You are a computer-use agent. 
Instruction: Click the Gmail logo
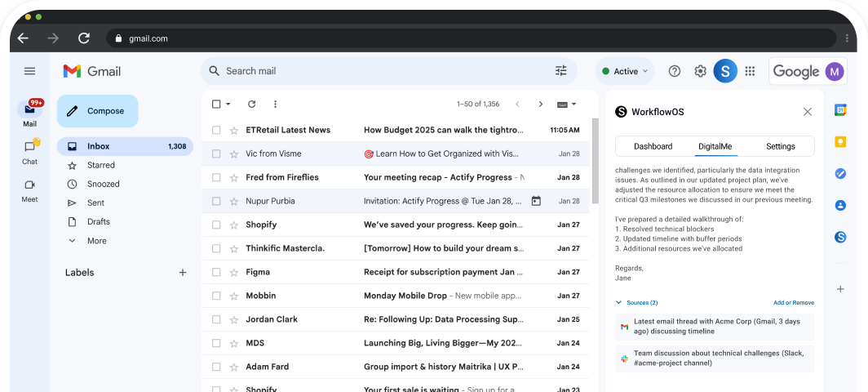tap(92, 71)
